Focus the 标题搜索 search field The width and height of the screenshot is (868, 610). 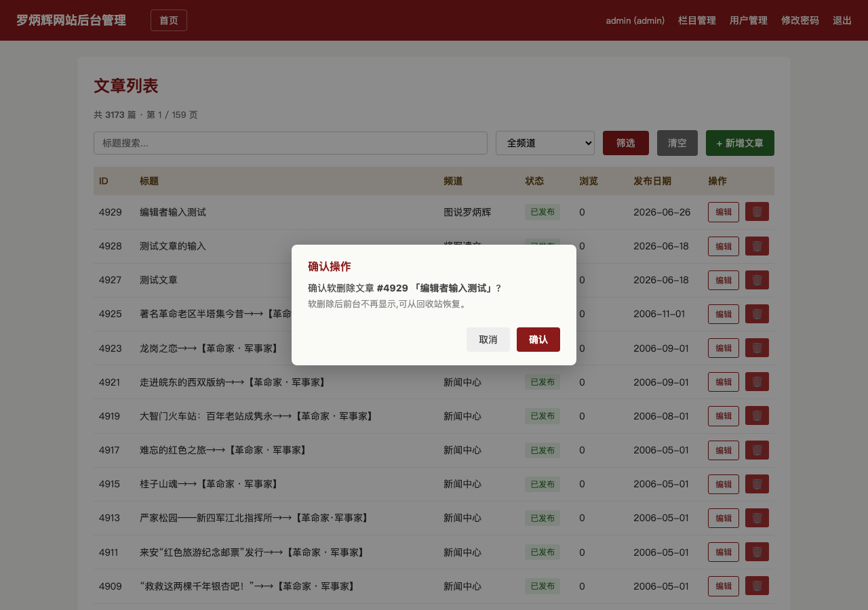290,143
